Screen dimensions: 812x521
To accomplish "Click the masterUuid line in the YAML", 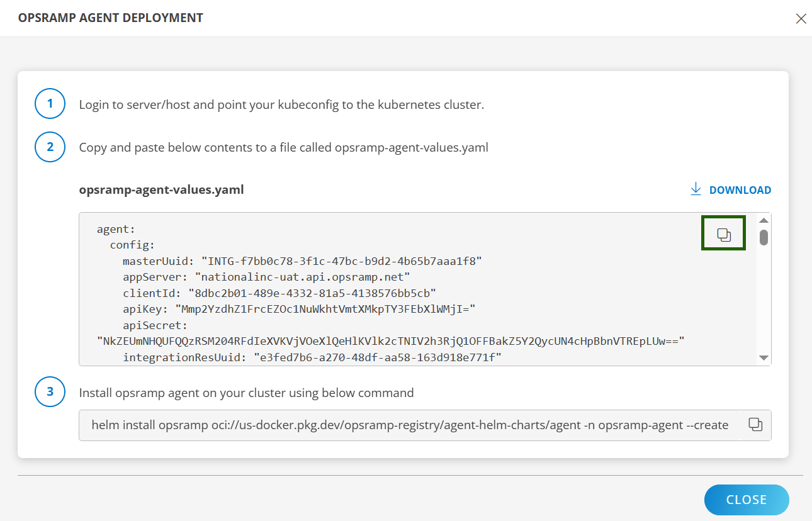I will tap(302, 260).
